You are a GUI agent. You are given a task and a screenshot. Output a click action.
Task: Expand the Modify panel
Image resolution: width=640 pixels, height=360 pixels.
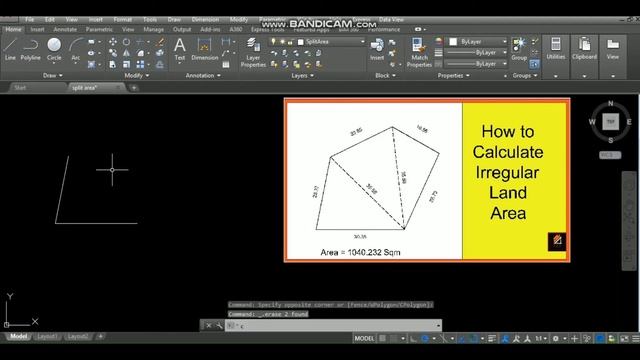point(137,76)
